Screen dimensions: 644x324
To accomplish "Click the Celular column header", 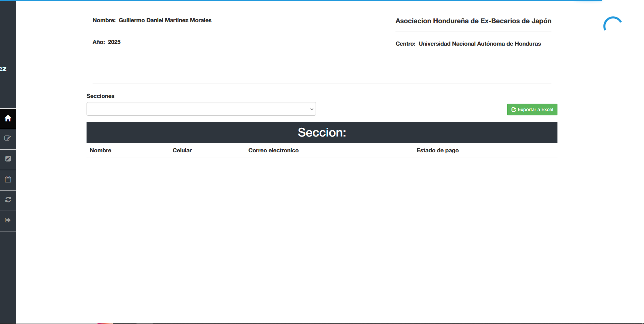I will coord(182,150).
